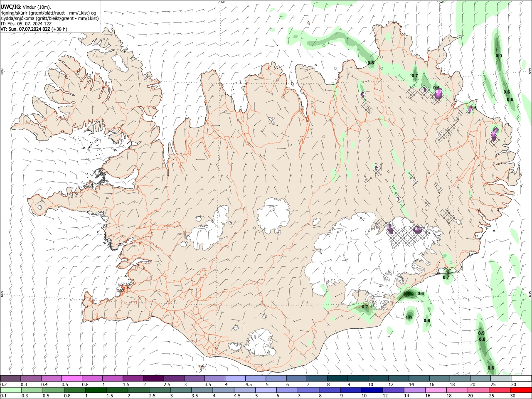This screenshot has width=532, height=399.
Task: Click the '1.3' value in the dark green patch
Action: click(x=407, y=294)
